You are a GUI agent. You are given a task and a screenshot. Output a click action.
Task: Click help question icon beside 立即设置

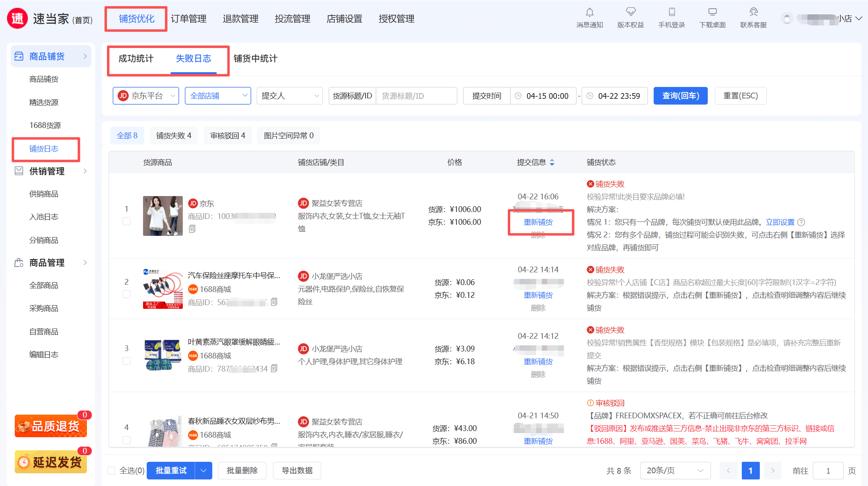(801, 222)
